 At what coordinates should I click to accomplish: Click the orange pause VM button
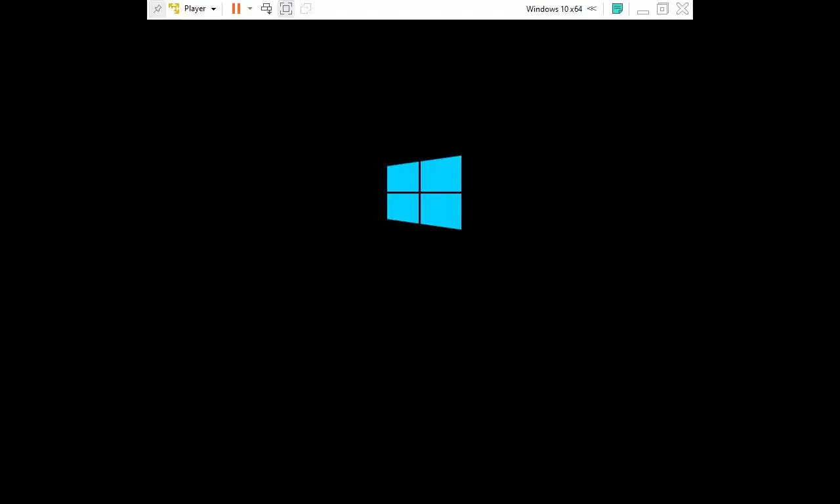click(236, 9)
